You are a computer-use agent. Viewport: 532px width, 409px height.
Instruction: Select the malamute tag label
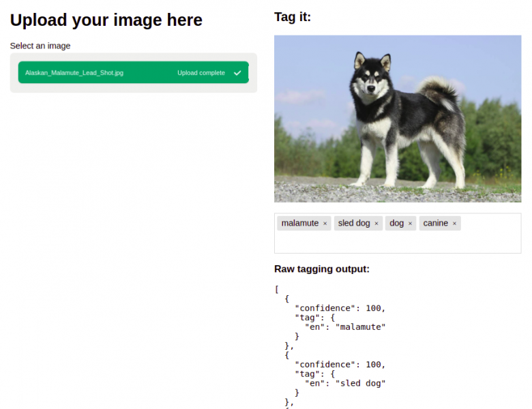[299, 224]
